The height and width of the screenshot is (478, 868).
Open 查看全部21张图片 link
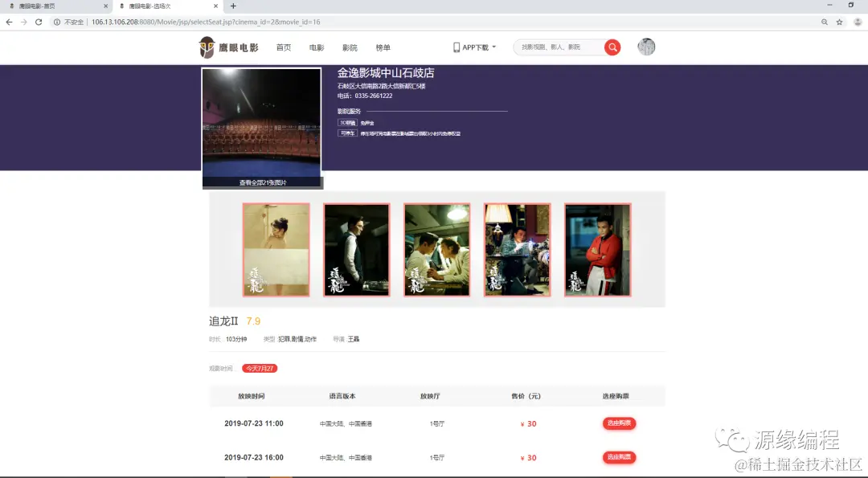pos(263,182)
